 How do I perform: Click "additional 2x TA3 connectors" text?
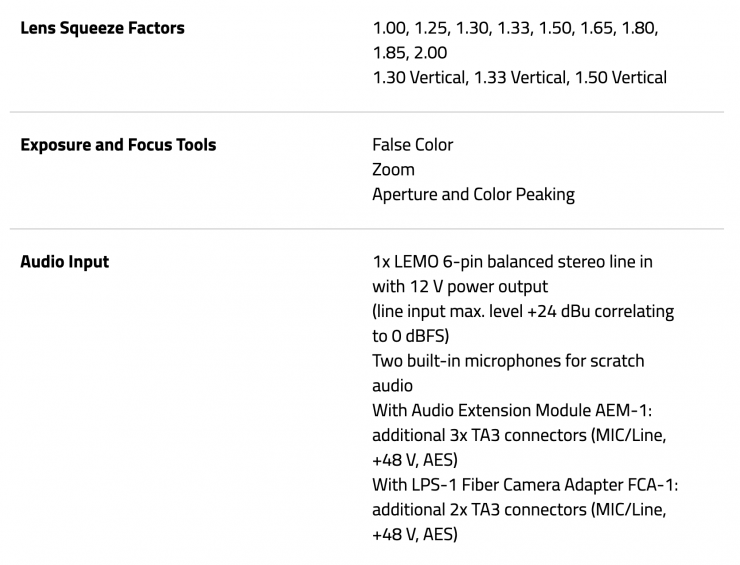coord(519,510)
